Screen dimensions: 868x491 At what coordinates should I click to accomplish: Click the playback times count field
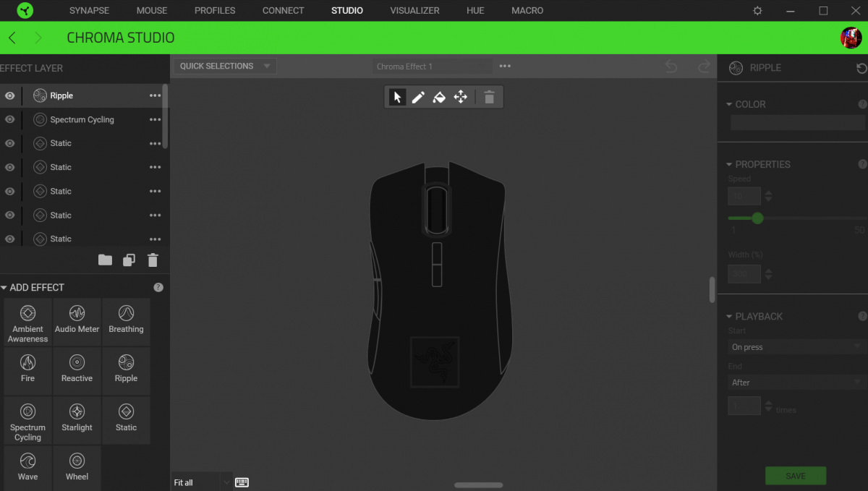coord(744,406)
